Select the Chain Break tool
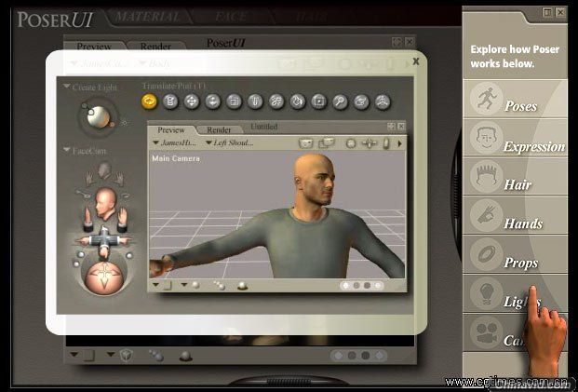Image resolution: width=578 pixels, height=392 pixels. pos(276,101)
